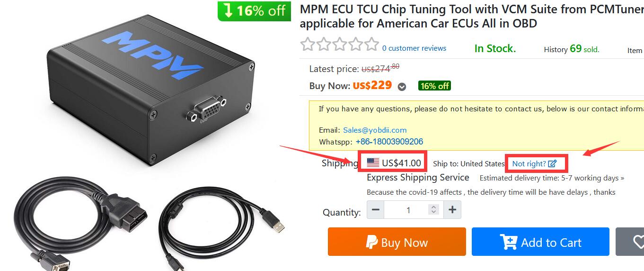
Task: Click the fifth rating star
Action: (371, 45)
